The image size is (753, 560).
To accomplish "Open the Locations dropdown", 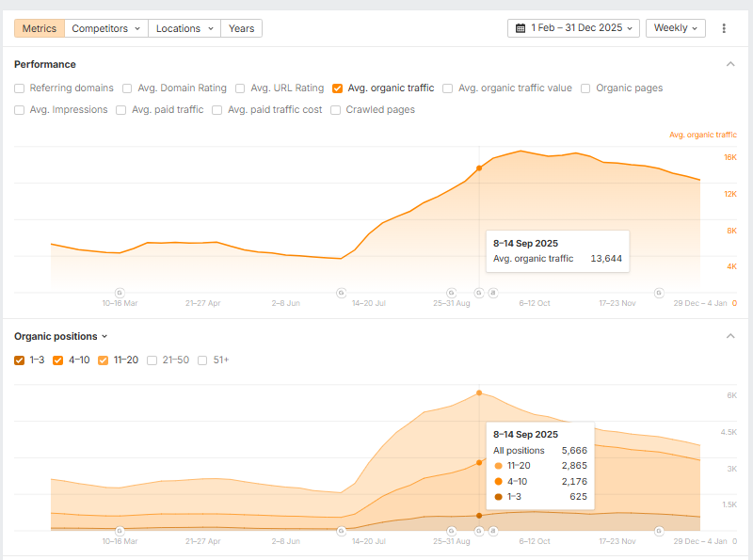I will [x=184, y=28].
